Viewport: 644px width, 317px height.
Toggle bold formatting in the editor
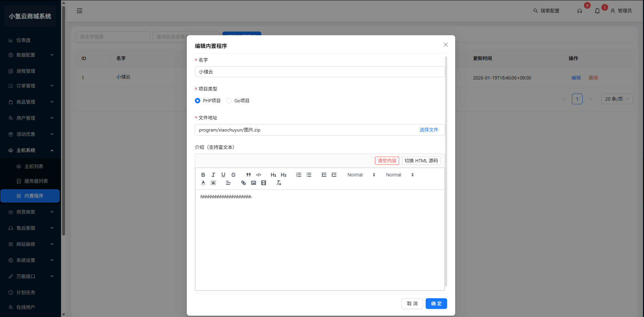tap(203, 175)
